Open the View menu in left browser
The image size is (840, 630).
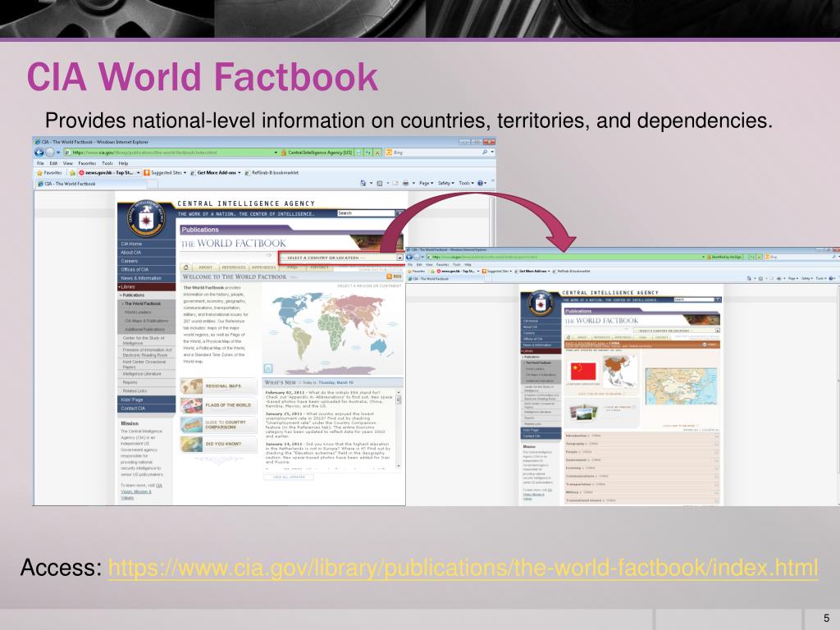tap(68, 163)
